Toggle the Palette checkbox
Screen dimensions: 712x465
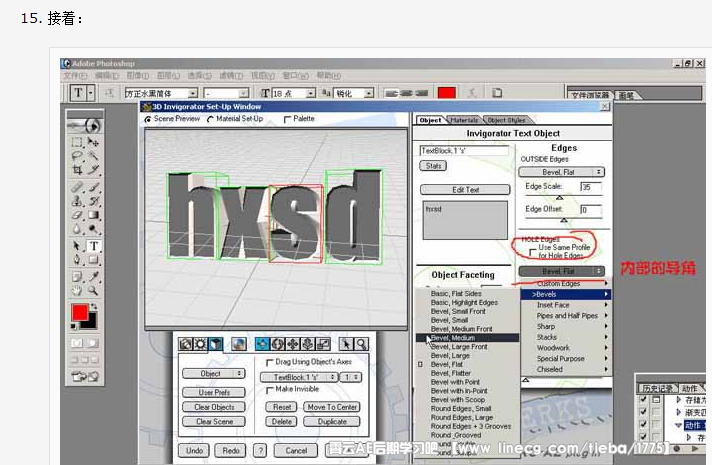[287, 119]
